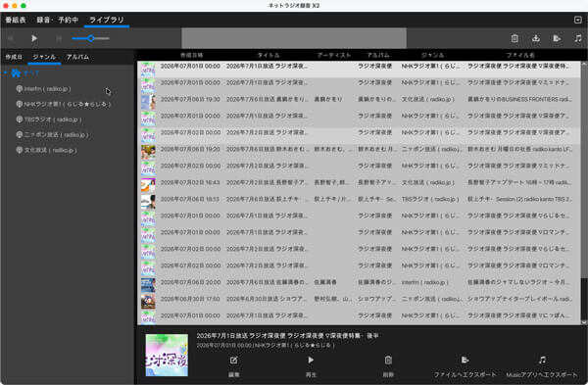Select the ライブラリ tab
Image resolution: width=588 pixels, height=385 pixels.
107,20
